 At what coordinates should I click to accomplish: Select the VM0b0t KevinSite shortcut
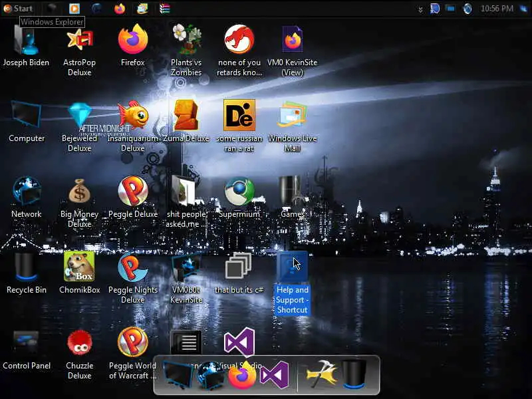[x=186, y=278]
